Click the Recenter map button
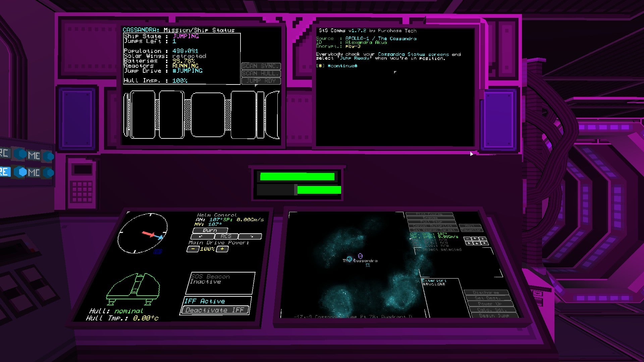Screen dimensions: 644x362 [472, 230]
